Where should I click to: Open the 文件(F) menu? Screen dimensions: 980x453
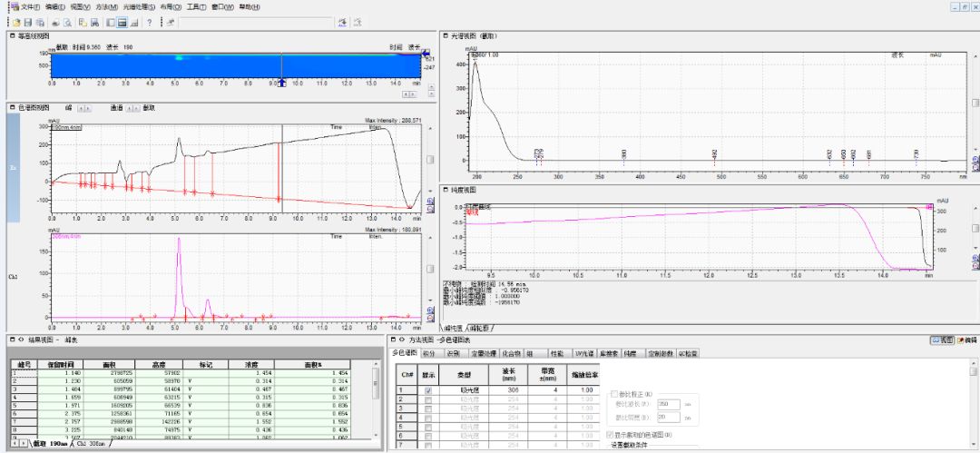(x=29, y=7)
